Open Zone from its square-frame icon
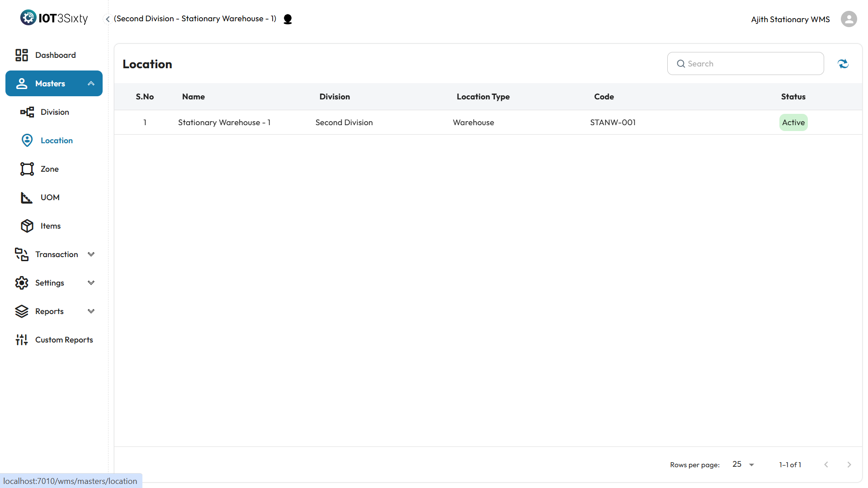The image size is (868, 488). click(x=27, y=169)
